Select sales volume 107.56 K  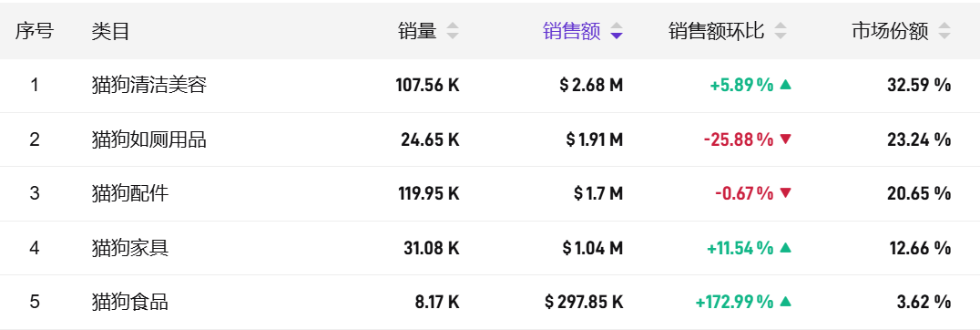click(x=427, y=85)
